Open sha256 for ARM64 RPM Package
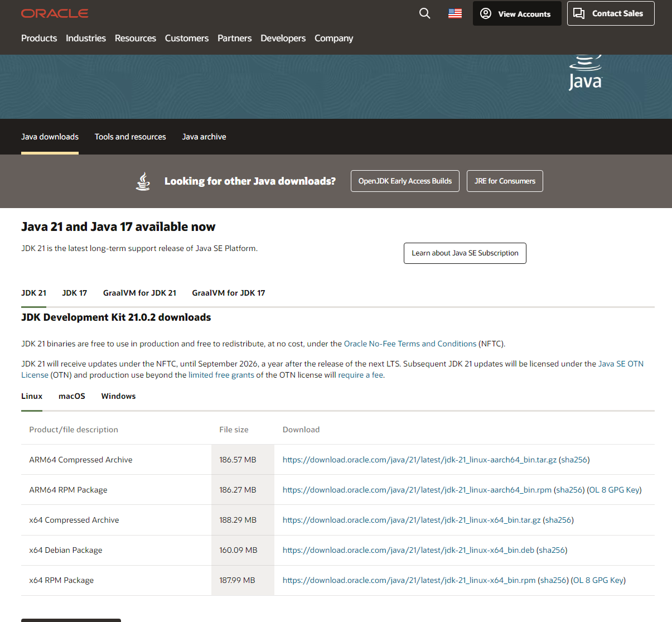This screenshot has height=622, width=672. (569, 490)
